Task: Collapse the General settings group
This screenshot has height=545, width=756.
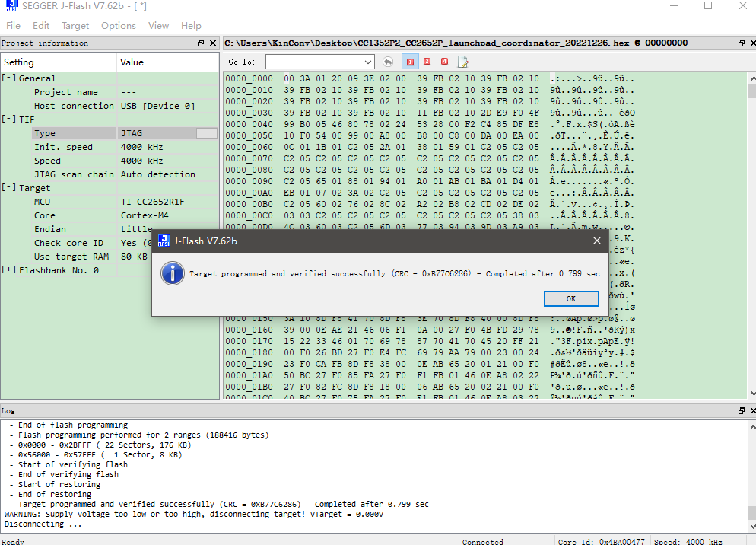Action: tap(9, 78)
